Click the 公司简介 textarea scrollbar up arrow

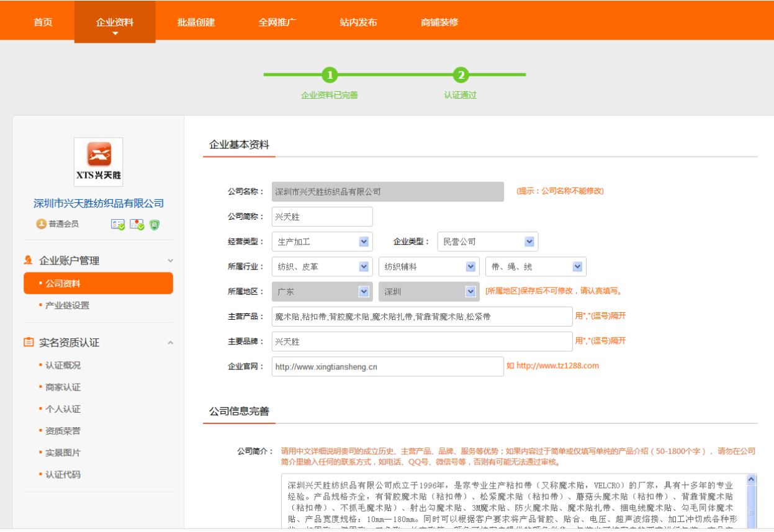pyautogui.click(x=752, y=479)
